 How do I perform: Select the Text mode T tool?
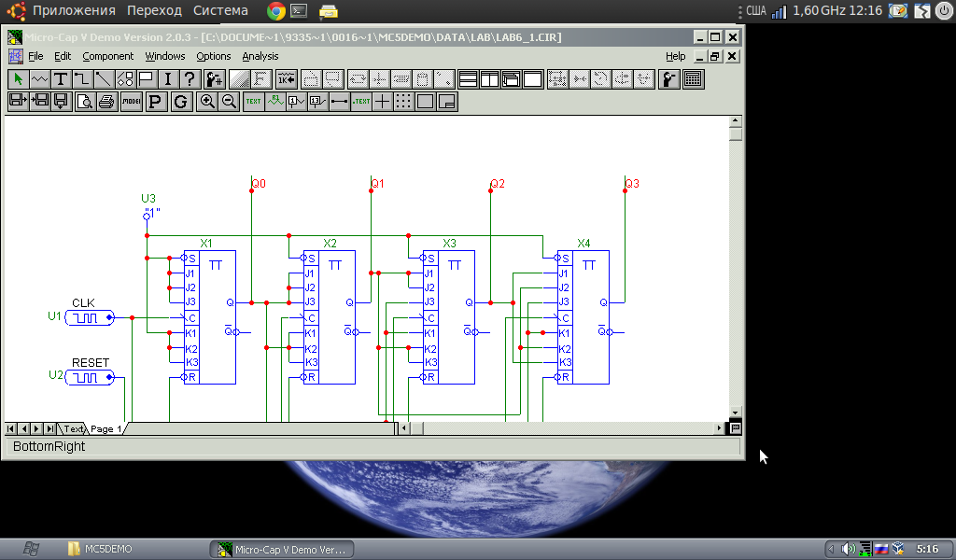coord(61,79)
